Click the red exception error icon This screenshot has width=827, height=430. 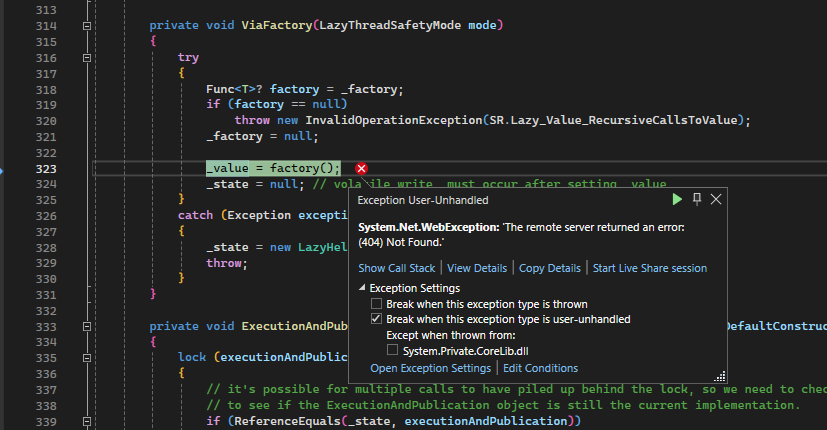coord(361,168)
